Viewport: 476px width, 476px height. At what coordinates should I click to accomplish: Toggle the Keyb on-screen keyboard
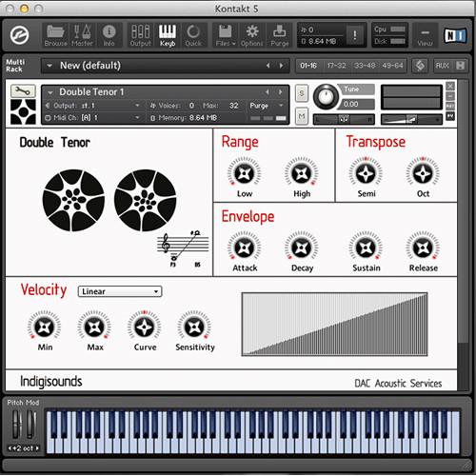click(168, 35)
